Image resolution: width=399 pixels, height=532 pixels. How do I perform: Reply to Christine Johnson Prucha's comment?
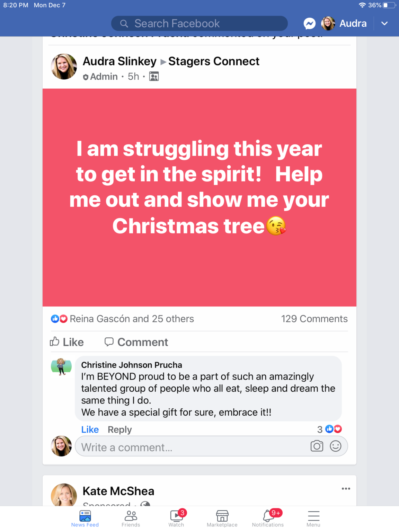tap(119, 429)
